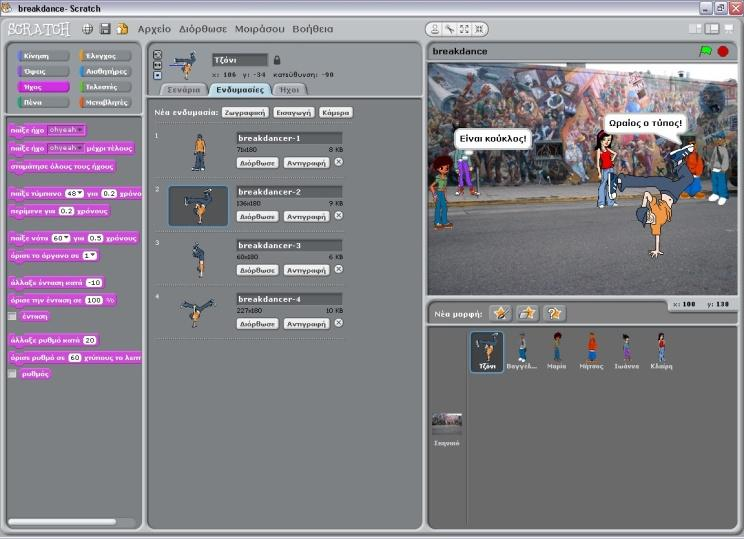Screen dimensions: 744x539
Task: Set rotation style to don't rotate
Action: (158, 75)
